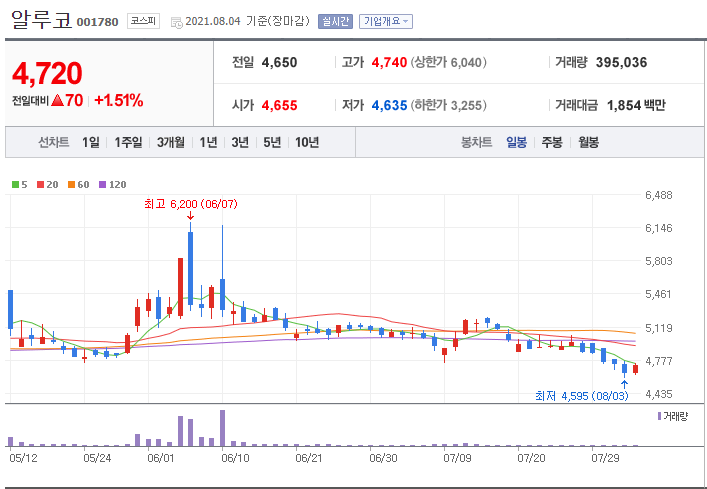Select the 3개월 line chart tab
This screenshot has width=707, height=489.
click(170, 143)
